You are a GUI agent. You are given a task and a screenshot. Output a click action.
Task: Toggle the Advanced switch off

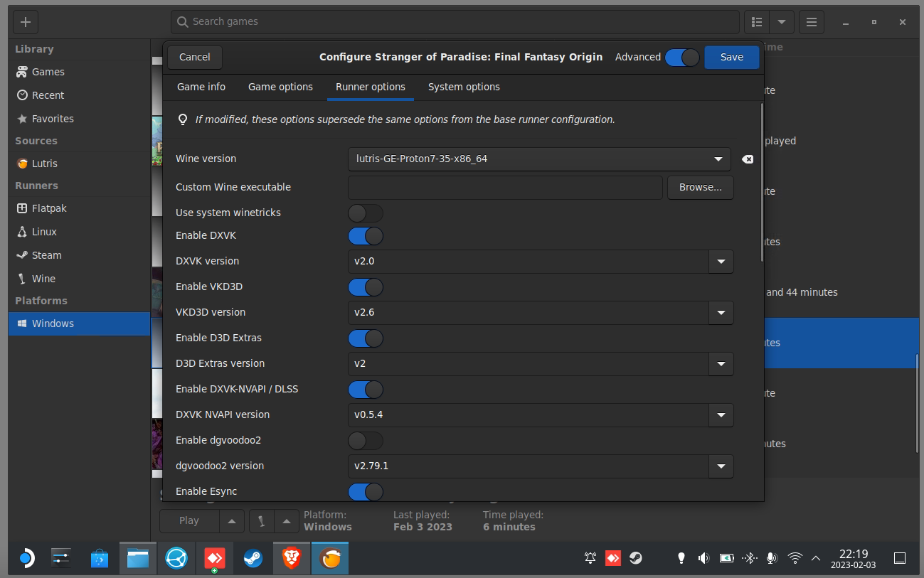point(682,58)
